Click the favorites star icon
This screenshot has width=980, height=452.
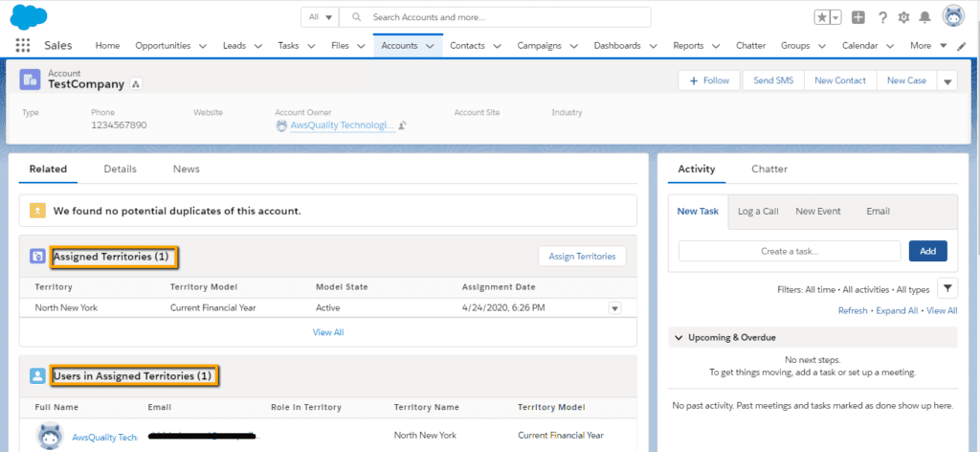click(x=822, y=17)
